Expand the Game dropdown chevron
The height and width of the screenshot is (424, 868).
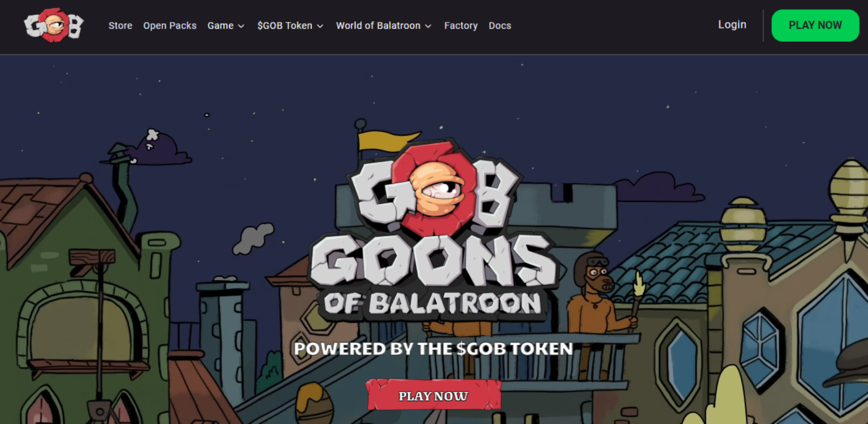tap(241, 26)
